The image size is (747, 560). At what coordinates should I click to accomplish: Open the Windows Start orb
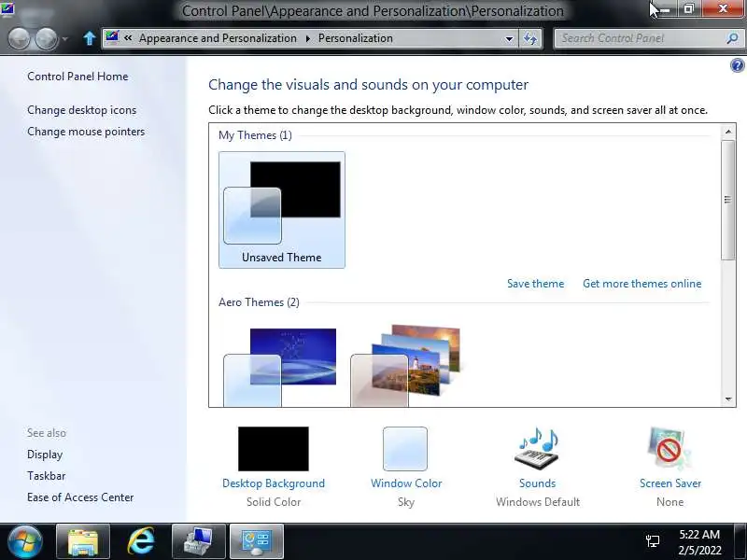tap(25, 542)
